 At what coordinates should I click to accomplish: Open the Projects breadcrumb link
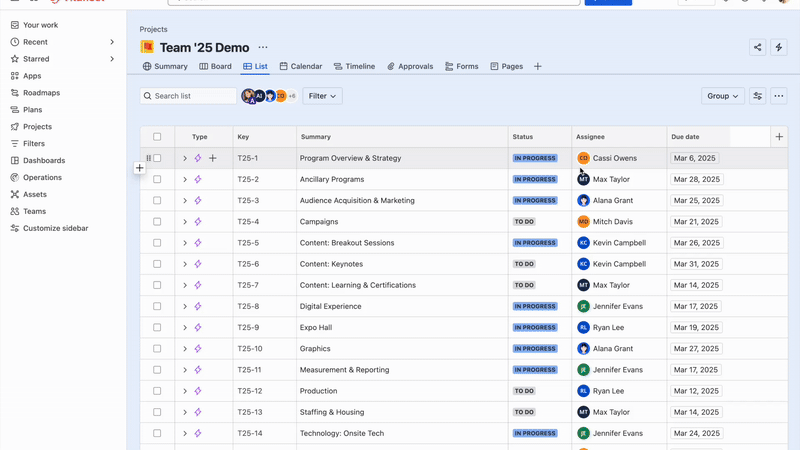(x=153, y=30)
